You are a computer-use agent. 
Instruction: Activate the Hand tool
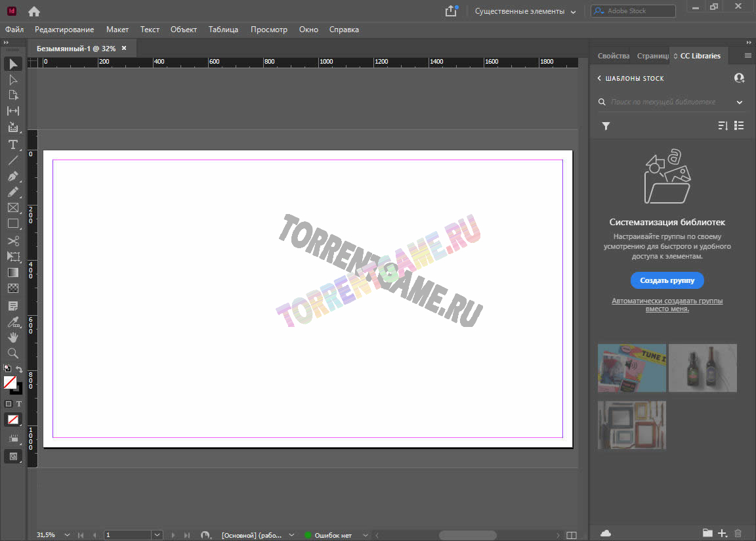click(x=12, y=337)
